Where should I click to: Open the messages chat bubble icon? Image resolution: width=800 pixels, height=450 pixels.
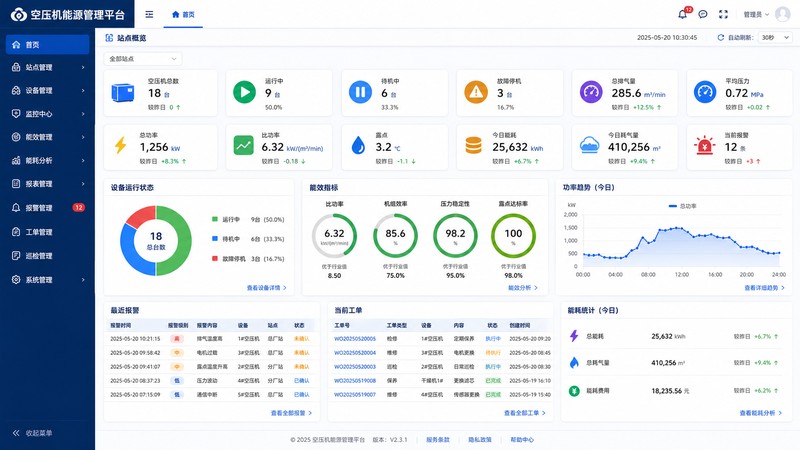[x=703, y=14]
